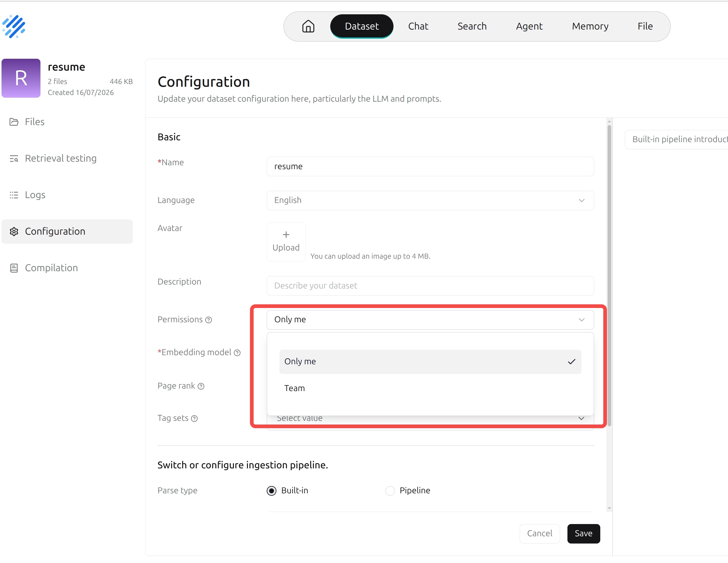Switch to the File tab
The image size is (728, 563).
click(x=645, y=26)
